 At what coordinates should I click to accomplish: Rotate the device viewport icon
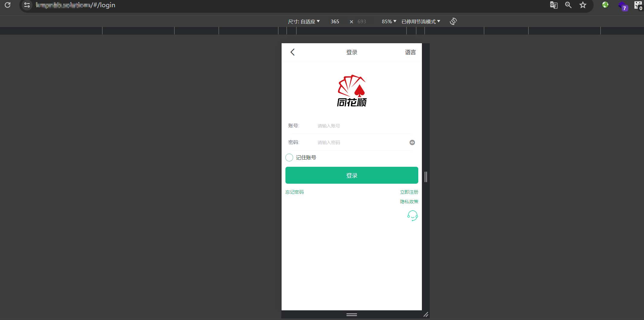click(453, 21)
